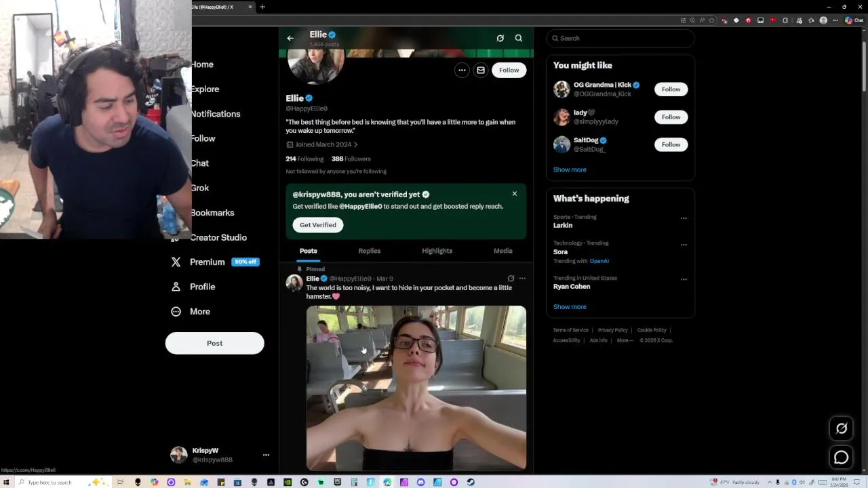The height and width of the screenshot is (488, 868).
Task: Switch to the Media tab
Action: [503, 251]
